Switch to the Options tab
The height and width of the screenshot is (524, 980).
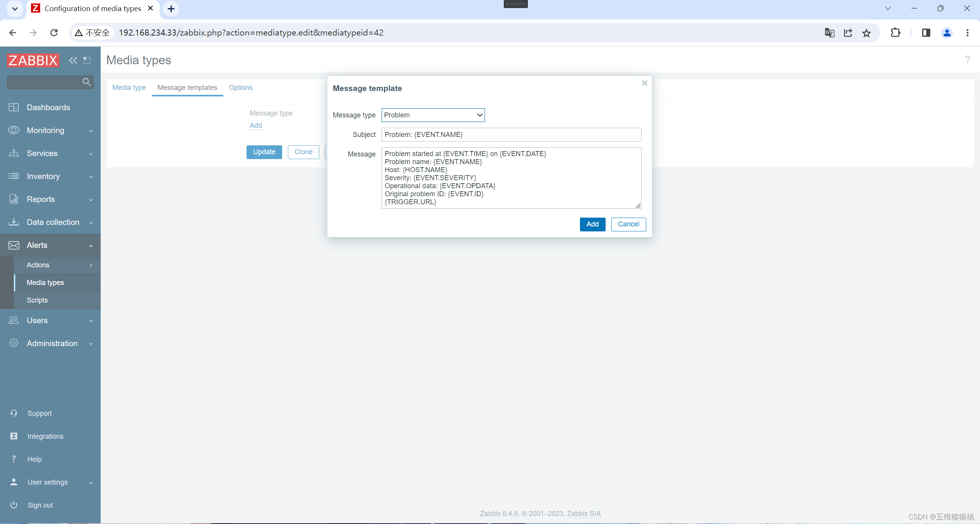[x=240, y=88]
